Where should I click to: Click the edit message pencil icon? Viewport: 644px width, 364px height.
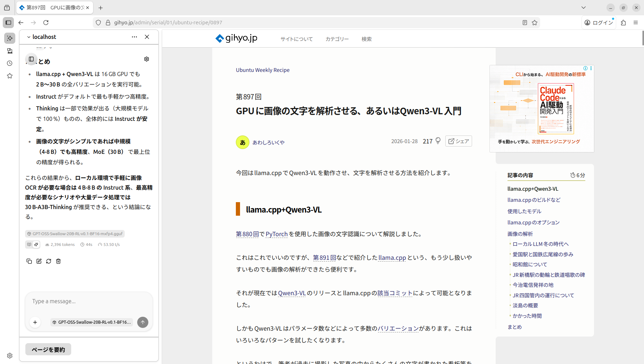(39, 261)
